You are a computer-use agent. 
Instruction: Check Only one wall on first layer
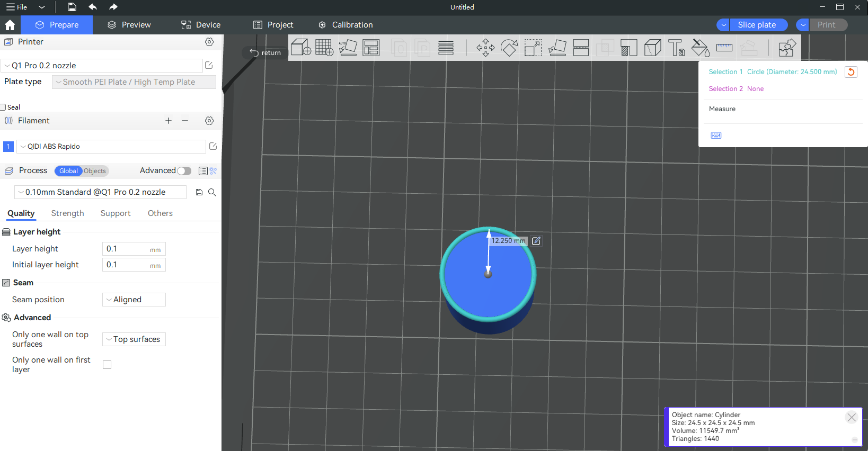107,365
